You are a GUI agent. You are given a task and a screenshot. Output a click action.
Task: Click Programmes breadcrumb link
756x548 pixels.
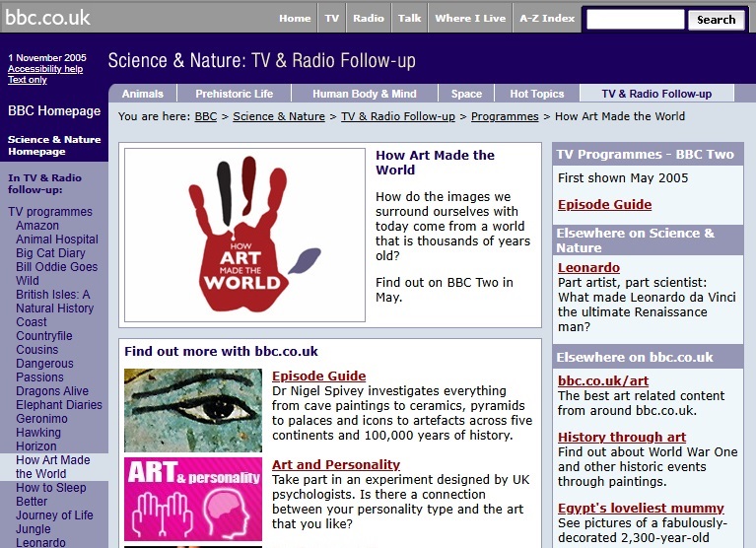505,116
